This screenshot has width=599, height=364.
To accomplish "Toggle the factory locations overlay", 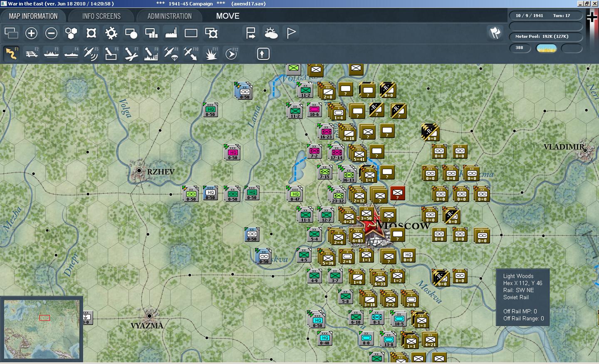I will [x=171, y=33].
